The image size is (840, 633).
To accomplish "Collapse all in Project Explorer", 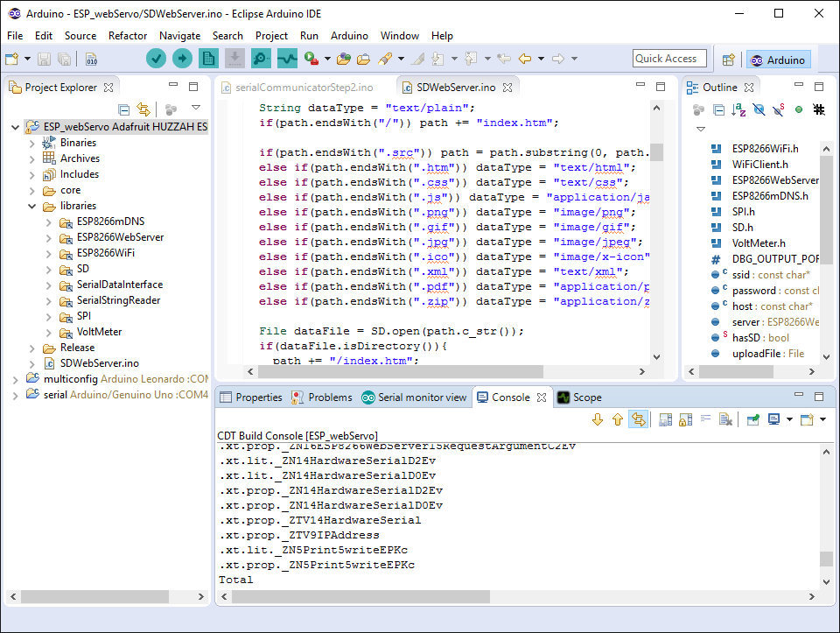I will click(123, 109).
